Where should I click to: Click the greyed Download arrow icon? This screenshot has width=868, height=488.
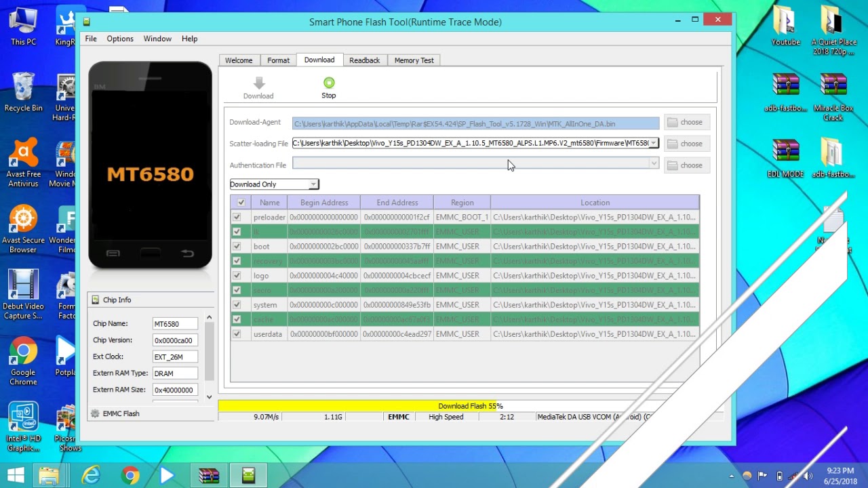pos(258,83)
